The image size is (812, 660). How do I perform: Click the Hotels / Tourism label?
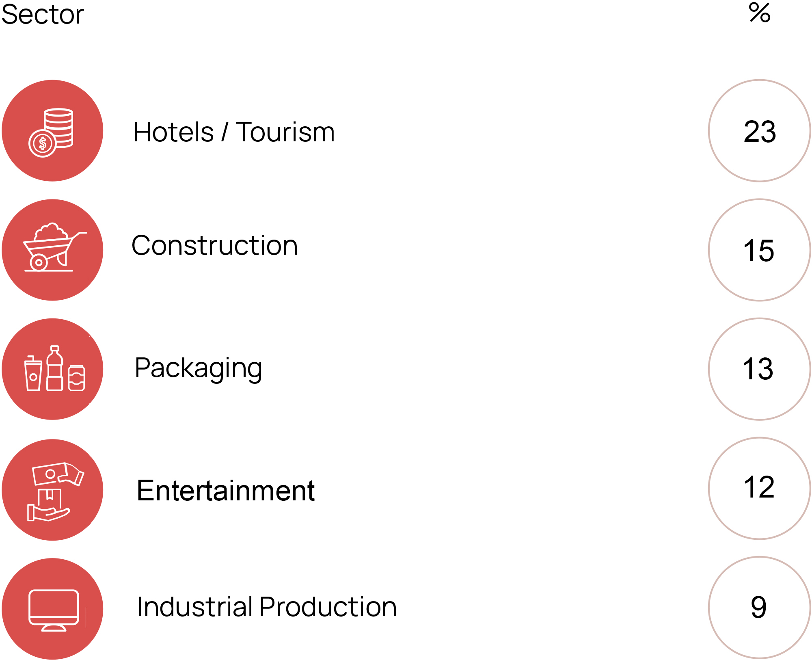pyautogui.click(x=234, y=132)
